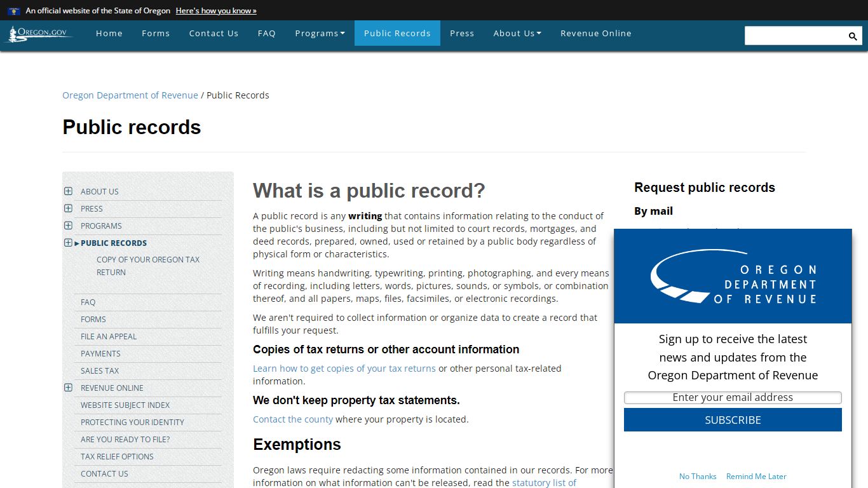The height and width of the screenshot is (488, 868).
Task: Open the Revenue Online sidebar link
Action: (x=112, y=388)
